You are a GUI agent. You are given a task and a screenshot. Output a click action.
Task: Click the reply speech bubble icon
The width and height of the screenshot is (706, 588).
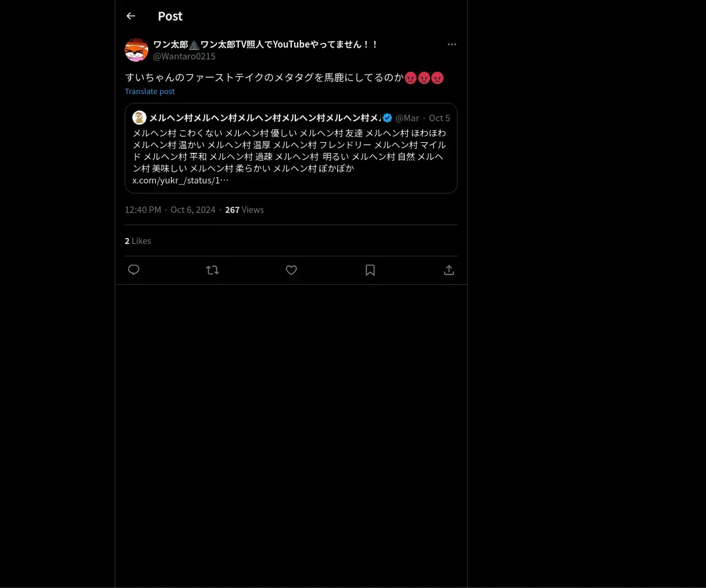pos(134,270)
